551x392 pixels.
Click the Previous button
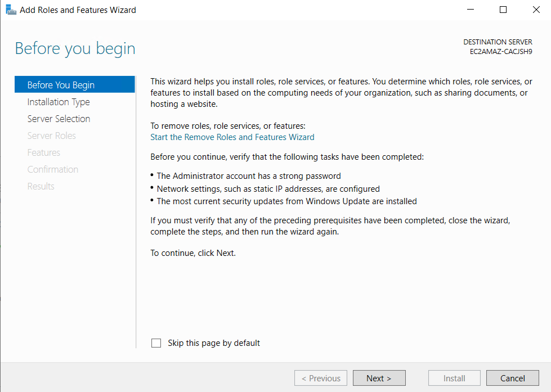[320, 378]
